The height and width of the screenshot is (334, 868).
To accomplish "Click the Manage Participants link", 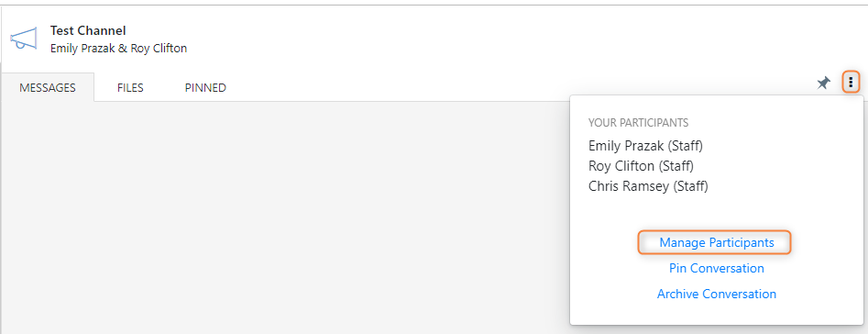I will pos(717,242).
